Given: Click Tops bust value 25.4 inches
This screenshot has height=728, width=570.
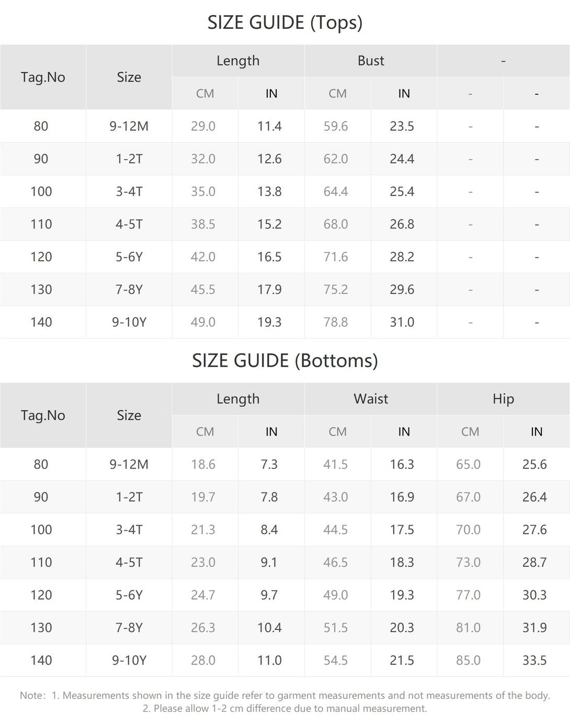Looking at the screenshot, I should (x=402, y=192).
